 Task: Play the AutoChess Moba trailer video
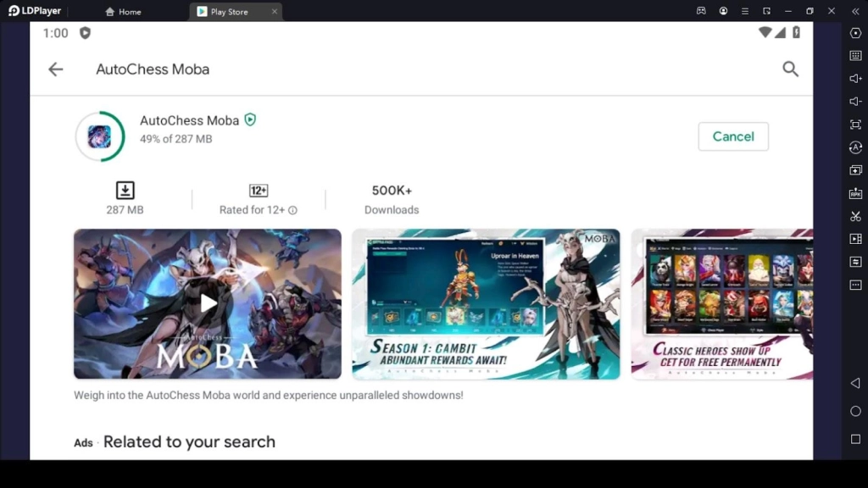tap(208, 302)
